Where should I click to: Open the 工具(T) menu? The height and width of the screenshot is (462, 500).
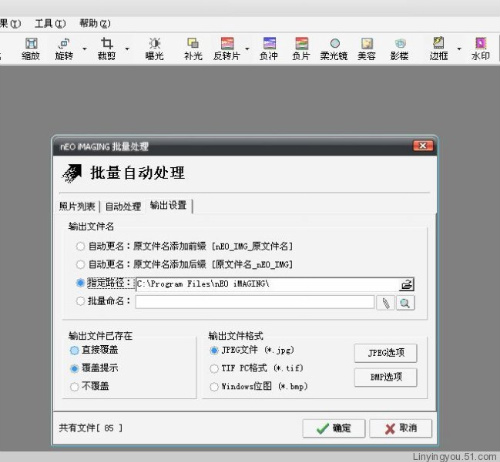[50, 24]
